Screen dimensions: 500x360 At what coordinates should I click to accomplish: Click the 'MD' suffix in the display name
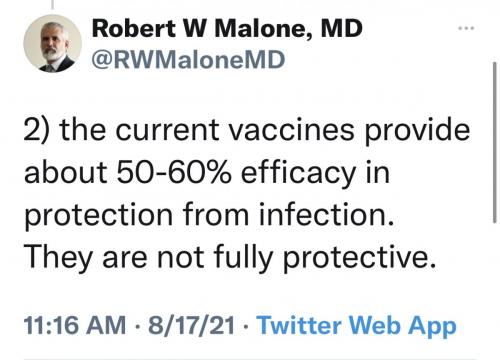click(342, 29)
